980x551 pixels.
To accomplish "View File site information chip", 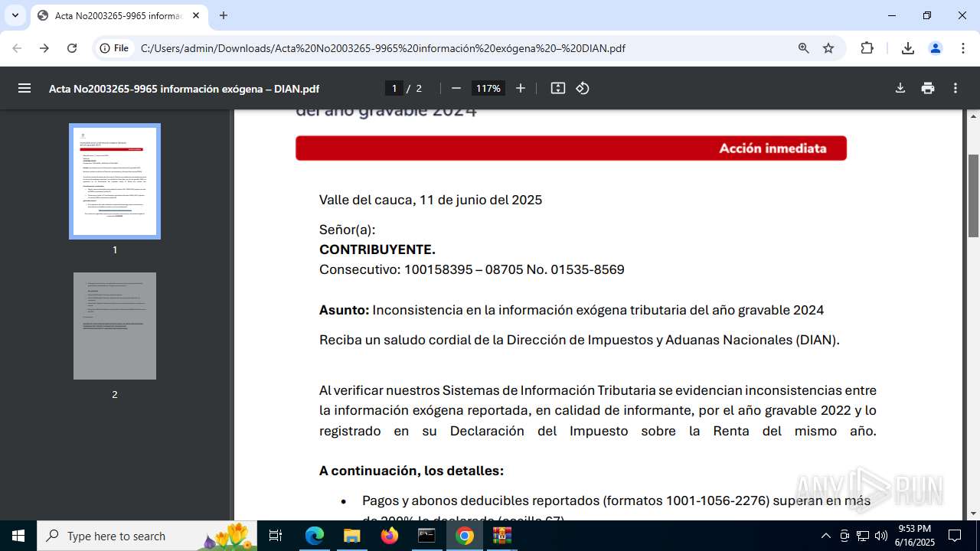I will 114,48.
